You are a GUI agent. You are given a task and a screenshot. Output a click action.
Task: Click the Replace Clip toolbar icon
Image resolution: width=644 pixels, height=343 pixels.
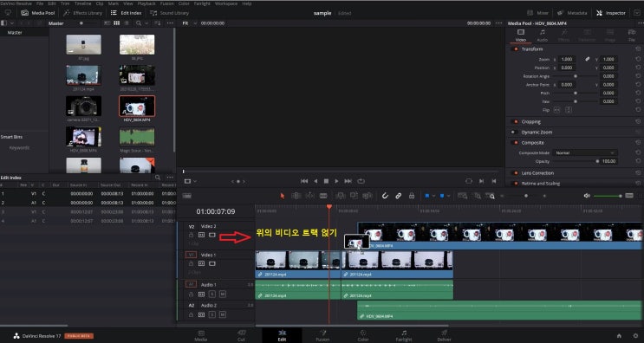click(x=368, y=196)
